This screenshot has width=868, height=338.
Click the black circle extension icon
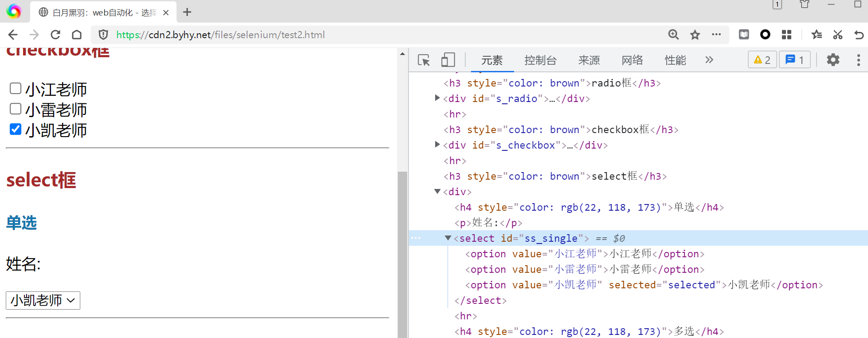765,35
